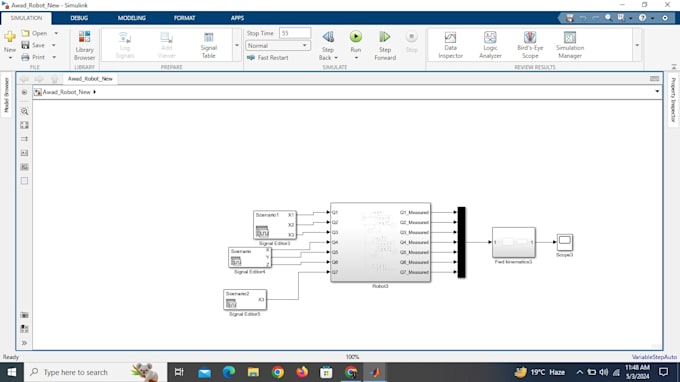Select the Signal Editor5 block
Viewport: 680px width, 382px height.
coord(245,300)
